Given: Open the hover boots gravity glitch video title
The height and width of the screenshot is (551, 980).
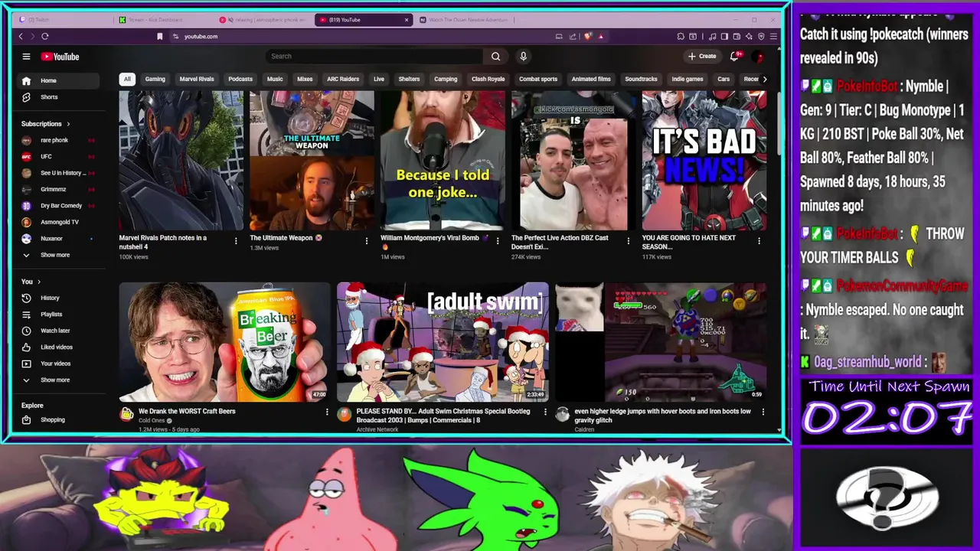Looking at the screenshot, I should pyautogui.click(x=662, y=416).
